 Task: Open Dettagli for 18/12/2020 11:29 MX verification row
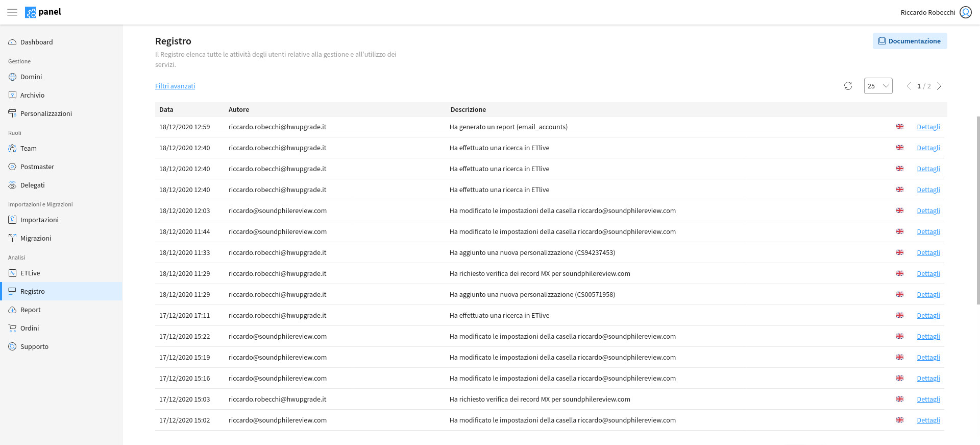point(928,273)
